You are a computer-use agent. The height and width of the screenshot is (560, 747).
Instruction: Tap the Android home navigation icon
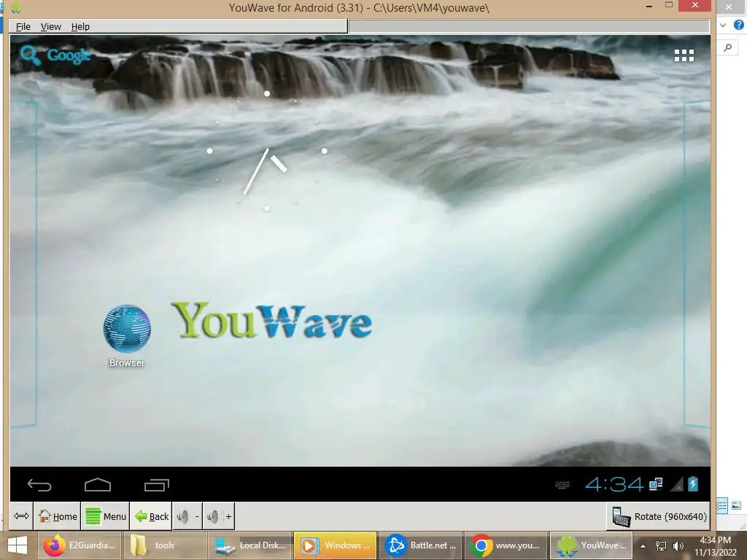(98, 485)
